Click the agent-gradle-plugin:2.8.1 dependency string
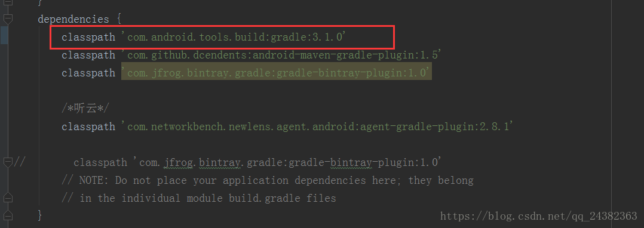The width and height of the screenshot is (644, 228). point(317,127)
